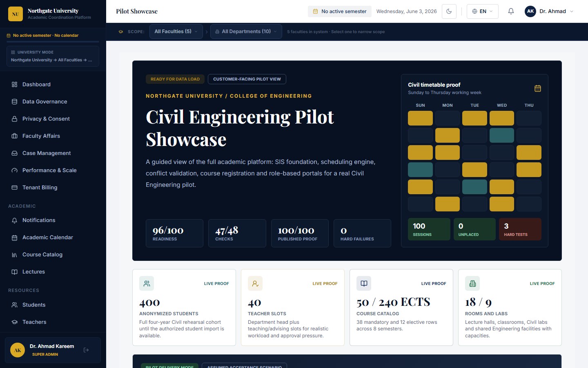Click the Case Management inbox icon

pos(15,153)
